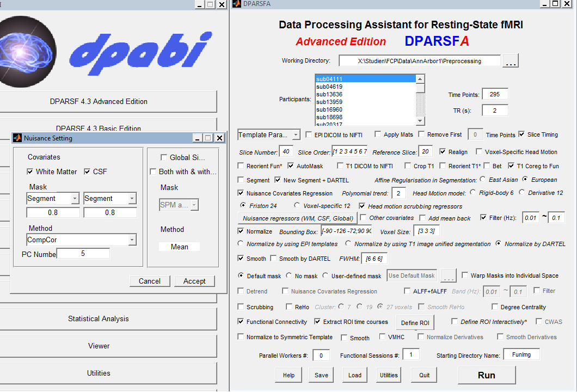Toggle the Realign checkbox
The image size is (577, 392).
pos(443,151)
